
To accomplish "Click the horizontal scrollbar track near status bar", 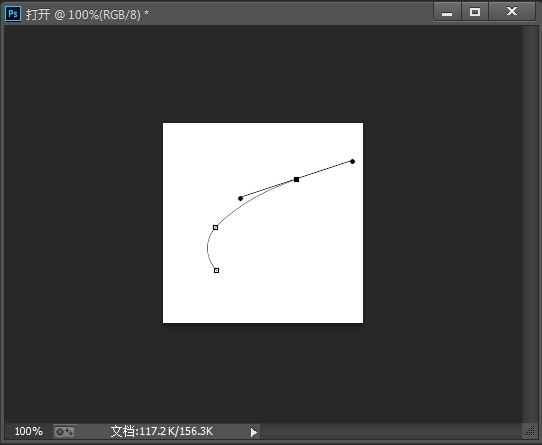I will point(391,432).
